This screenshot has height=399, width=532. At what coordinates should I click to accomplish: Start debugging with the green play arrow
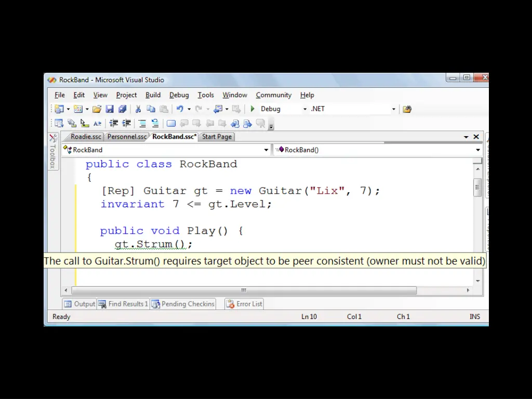point(252,109)
